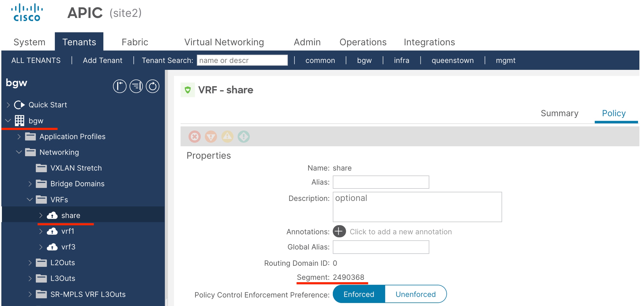Image resolution: width=644 pixels, height=306 pixels.
Task: Click the orange major faults icon
Action: (x=211, y=136)
